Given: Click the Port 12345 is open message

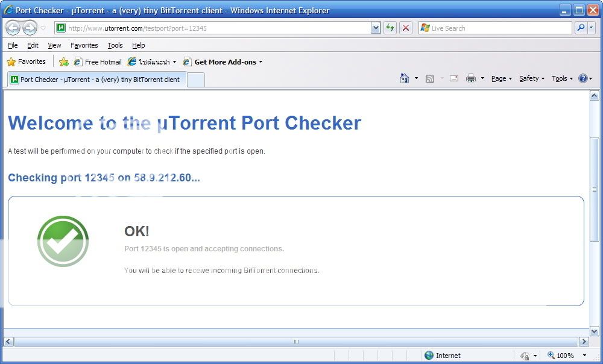Looking at the screenshot, I should coord(204,249).
